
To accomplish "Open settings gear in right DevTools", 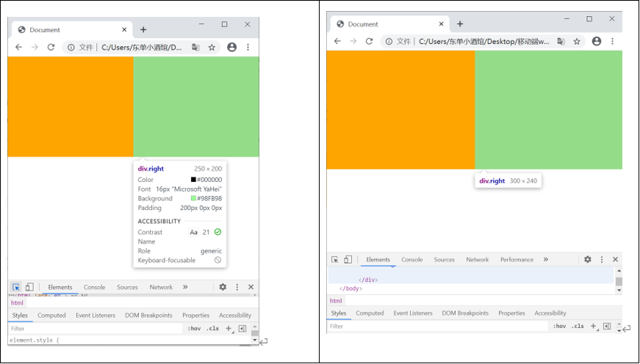I will [x=587, y=259].
